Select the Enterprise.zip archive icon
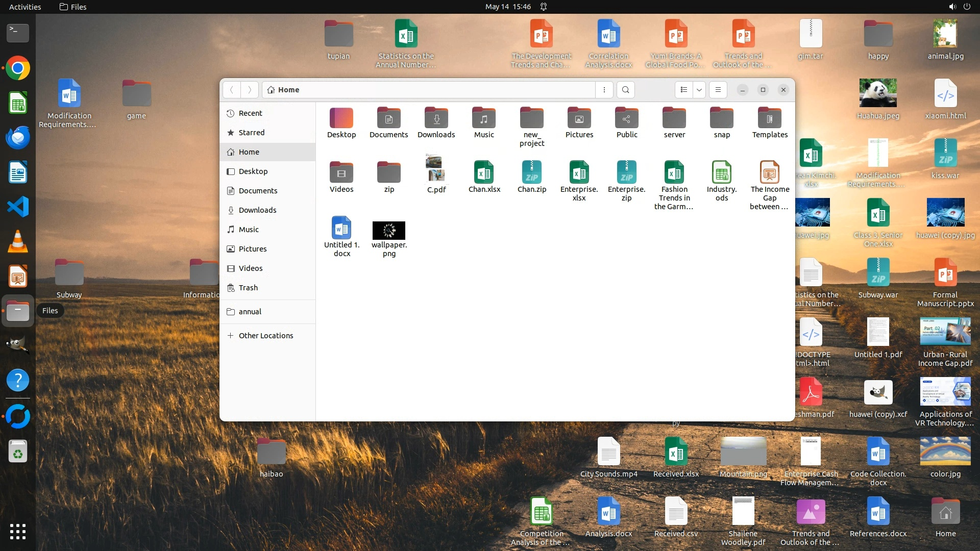980x551 pixels. tap(626, 172)
